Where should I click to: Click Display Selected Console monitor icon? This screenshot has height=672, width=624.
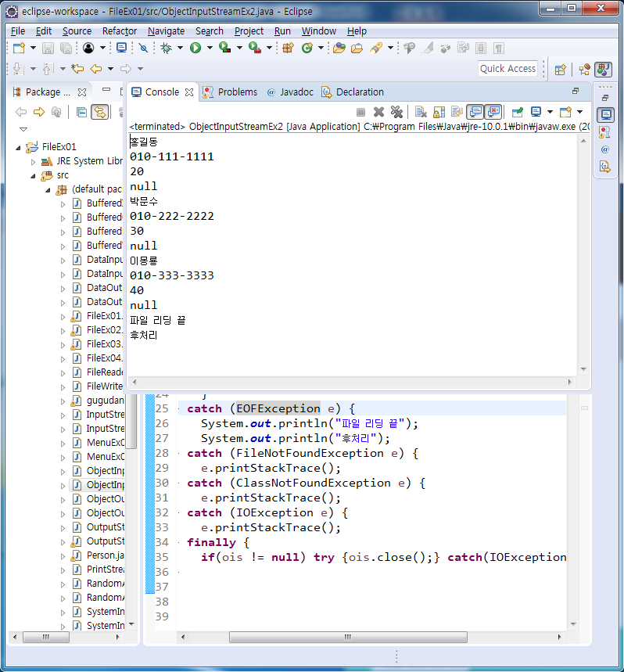point(536,113)
